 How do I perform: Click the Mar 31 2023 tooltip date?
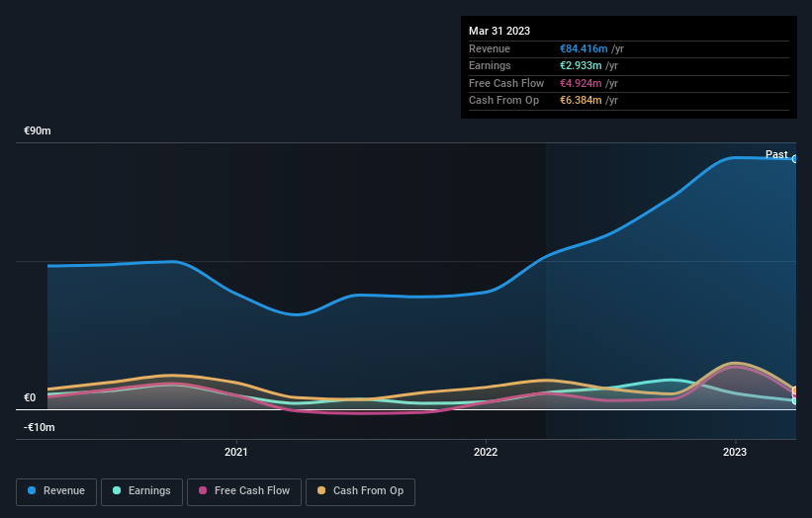pyautogui.click(x=499, y=31)
